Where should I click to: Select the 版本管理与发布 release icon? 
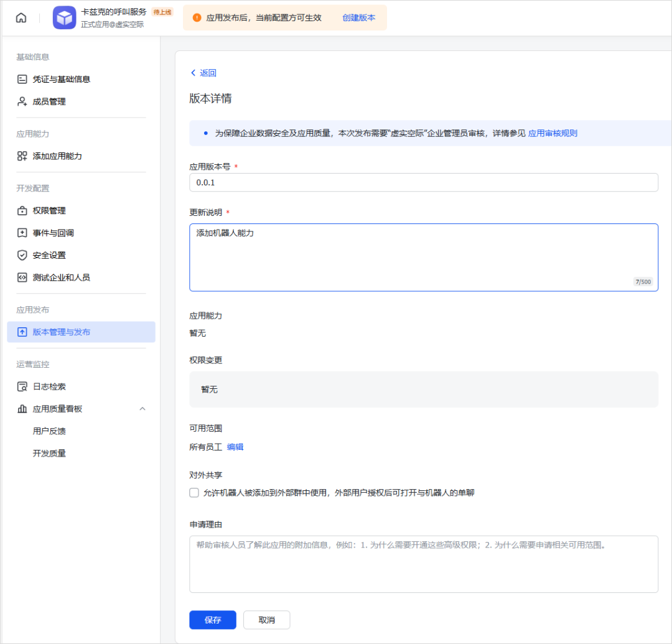click(x=21, y=332)
